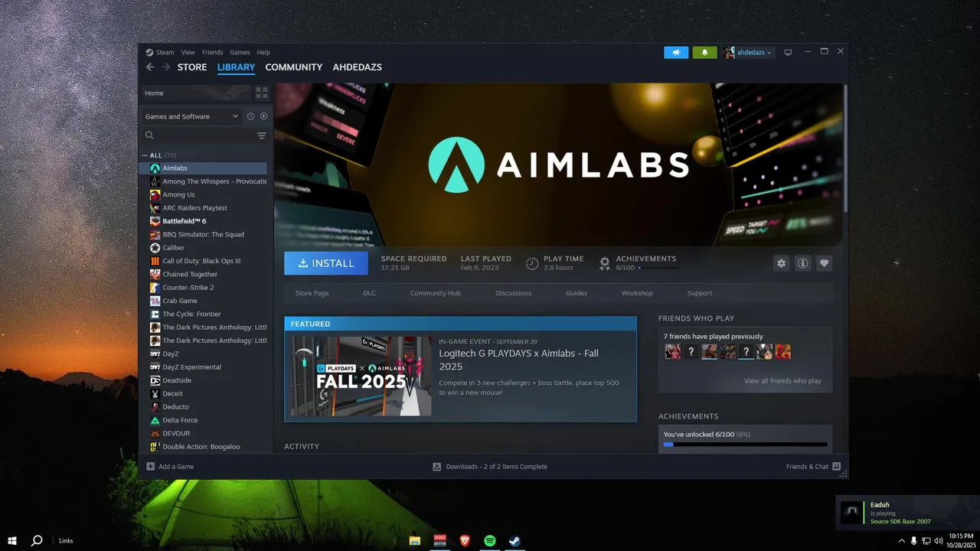
Task: Open the Discussions link
Action: [513, 293]
